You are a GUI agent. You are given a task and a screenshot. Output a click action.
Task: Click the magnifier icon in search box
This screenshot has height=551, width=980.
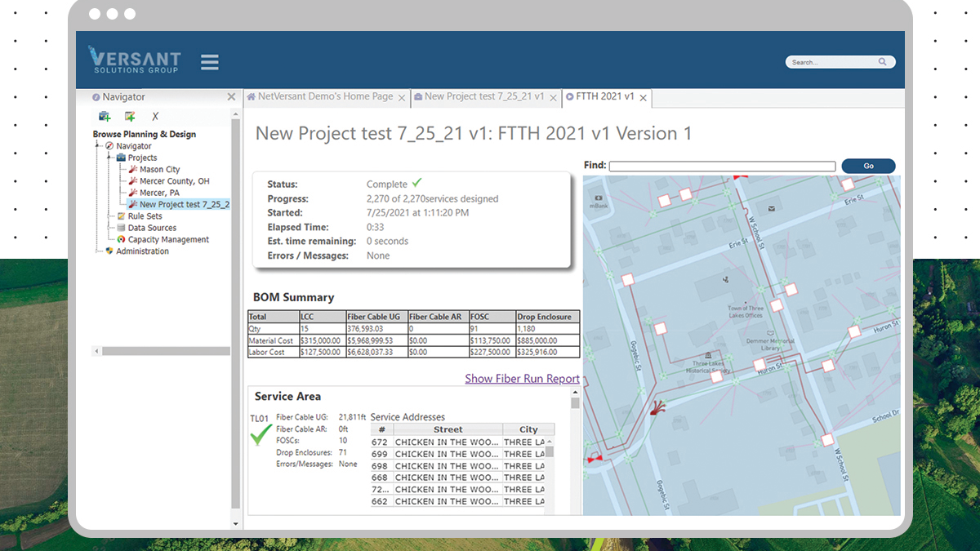pos(882,62)
